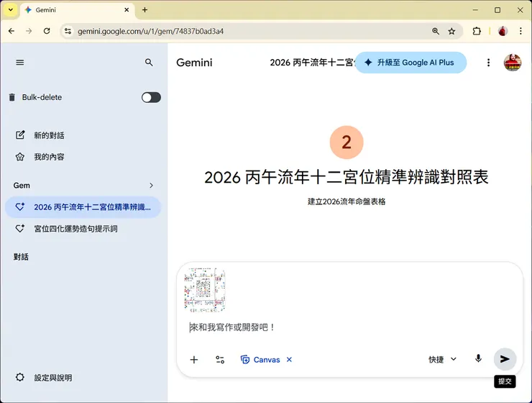532x403 pixels.
Task: Open the tab search dropdown arrow
Action: click(x=11, y=10)
